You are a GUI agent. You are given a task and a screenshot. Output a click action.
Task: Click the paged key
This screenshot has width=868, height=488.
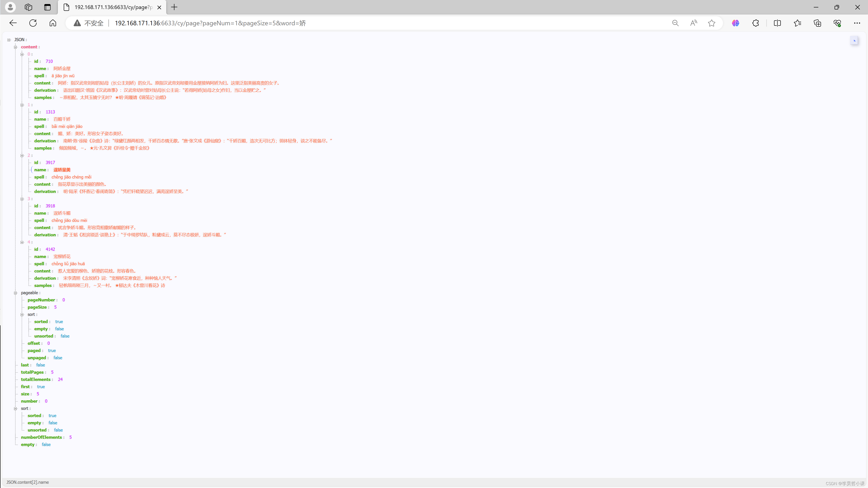point(34,350)
